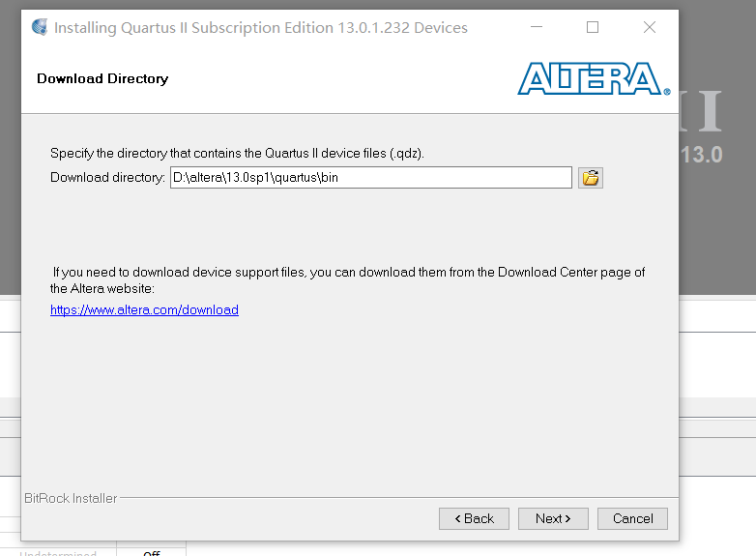The height and width of the screenshot is (556, 756).
Task: Cancel the device installation
Action: tap(632, 518)
